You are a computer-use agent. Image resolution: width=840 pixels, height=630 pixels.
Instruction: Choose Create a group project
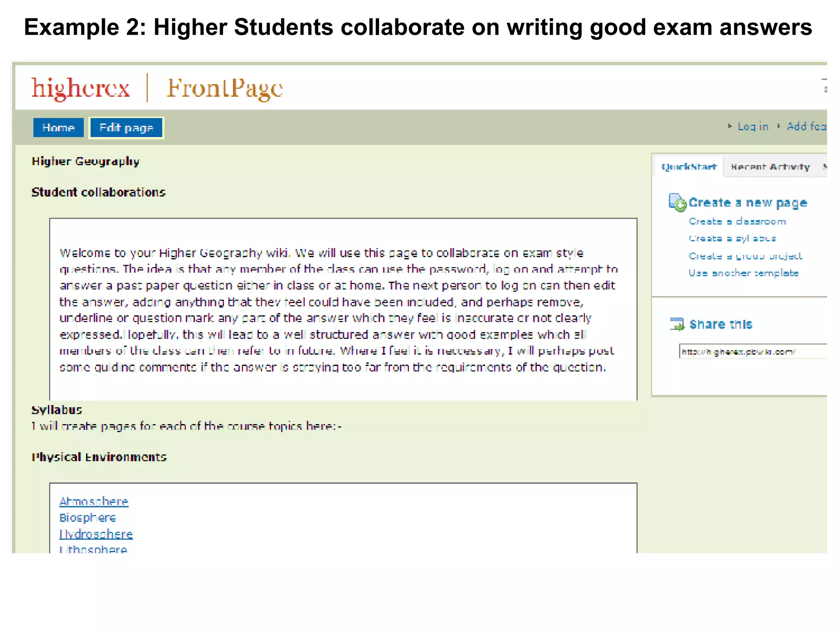point(745,256)
